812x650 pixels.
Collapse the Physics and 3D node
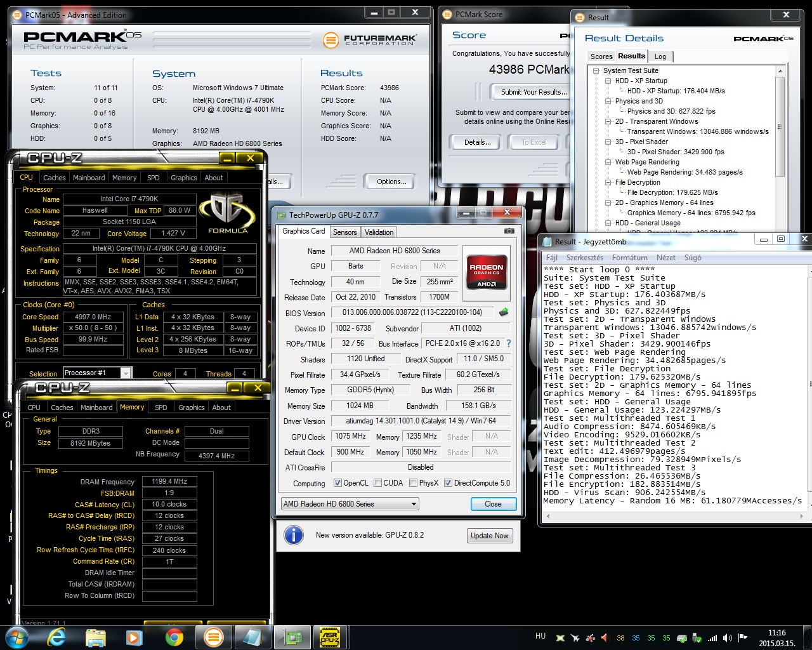608,101
